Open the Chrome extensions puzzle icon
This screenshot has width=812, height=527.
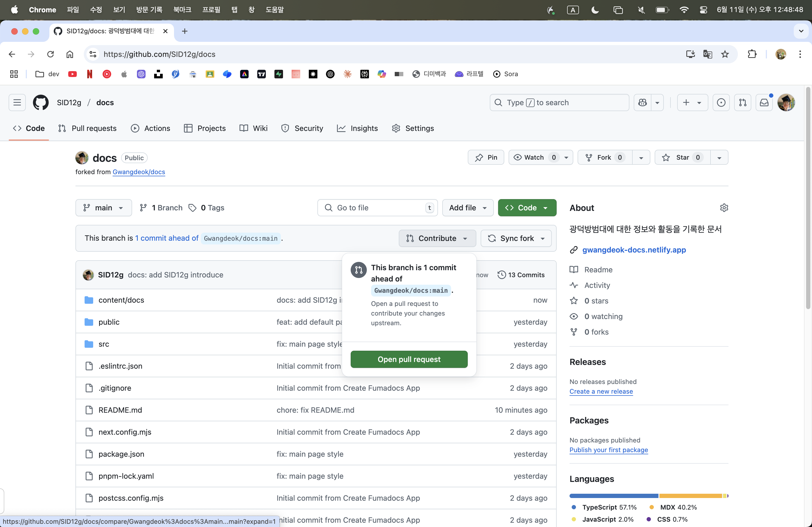(x=752, y=54)
